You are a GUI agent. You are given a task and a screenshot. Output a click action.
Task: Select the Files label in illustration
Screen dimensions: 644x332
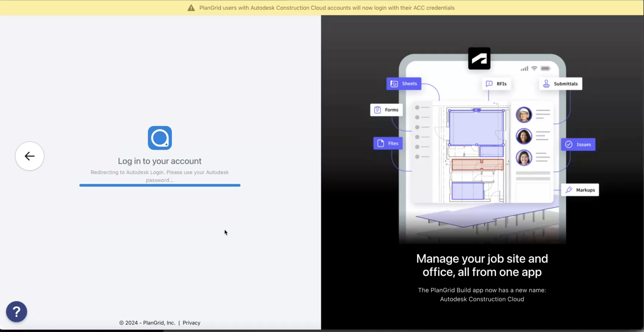pyautogui.click(x=388, y=143)
